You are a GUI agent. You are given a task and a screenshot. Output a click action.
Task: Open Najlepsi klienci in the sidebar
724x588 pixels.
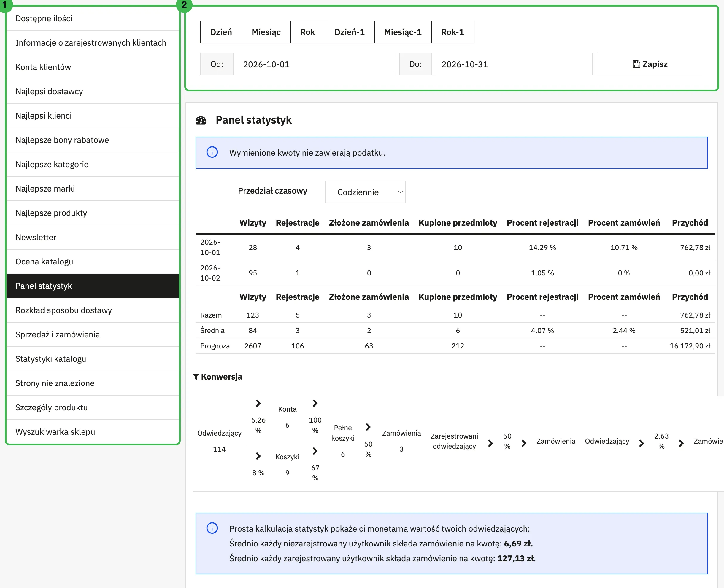click(93, 116)
